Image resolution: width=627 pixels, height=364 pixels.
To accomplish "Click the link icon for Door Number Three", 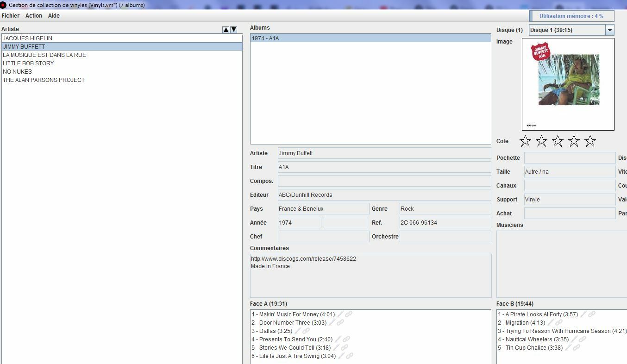I will pos(340,322).
